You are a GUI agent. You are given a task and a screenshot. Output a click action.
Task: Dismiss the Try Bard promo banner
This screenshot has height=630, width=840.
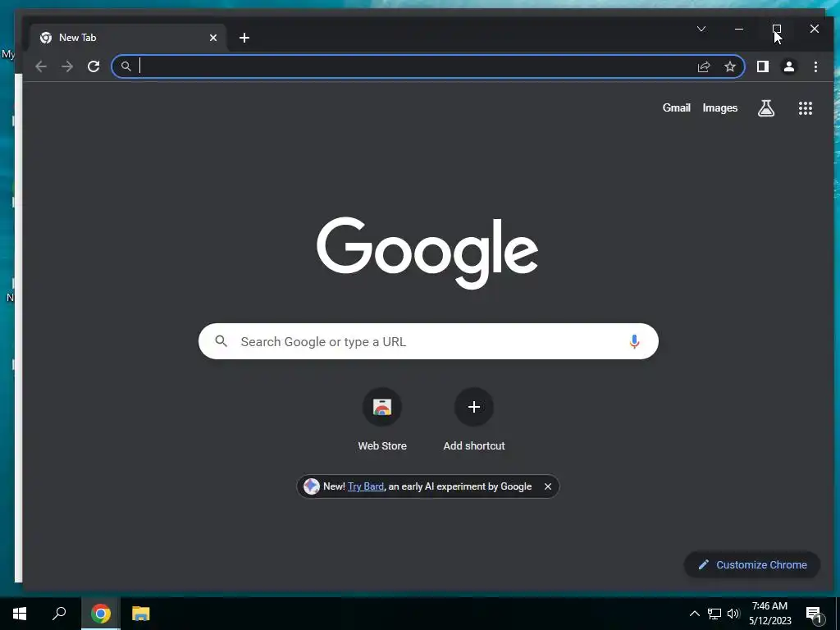547,486
